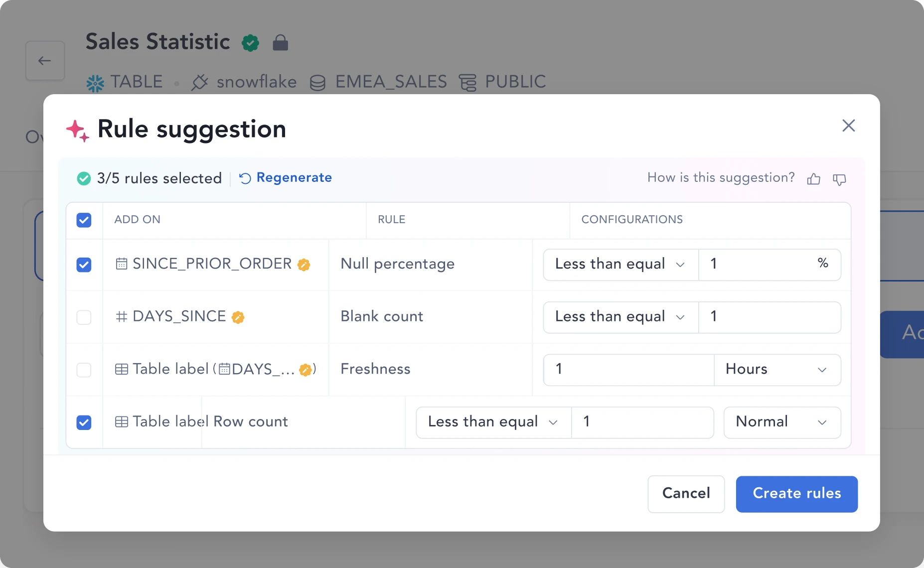Click the green check icon by rules selected

point(84,178)
